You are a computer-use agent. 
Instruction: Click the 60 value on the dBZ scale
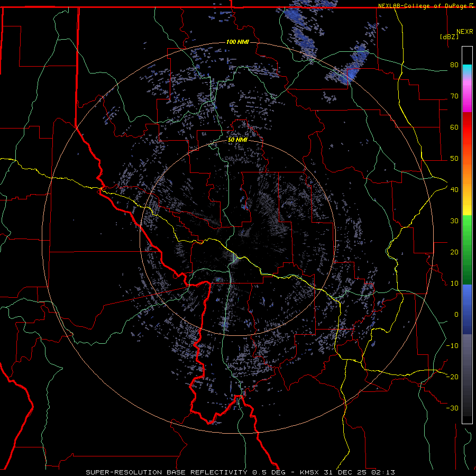click(x=454, y=127)
